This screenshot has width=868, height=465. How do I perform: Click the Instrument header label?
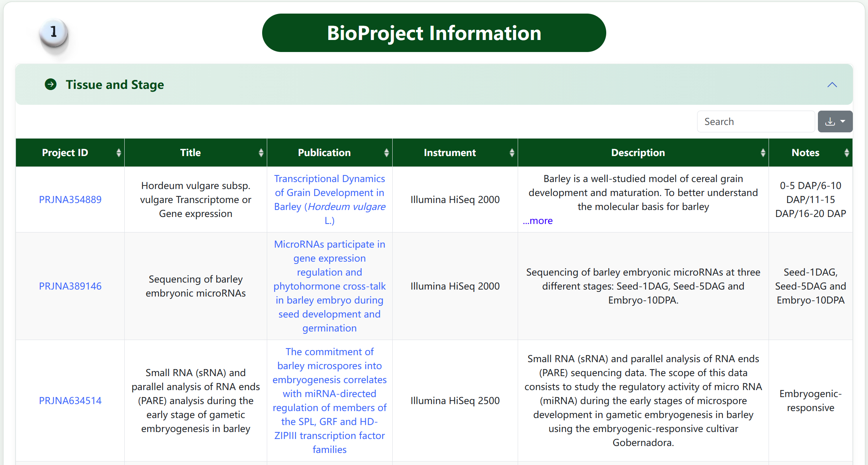tap(450, 153)
